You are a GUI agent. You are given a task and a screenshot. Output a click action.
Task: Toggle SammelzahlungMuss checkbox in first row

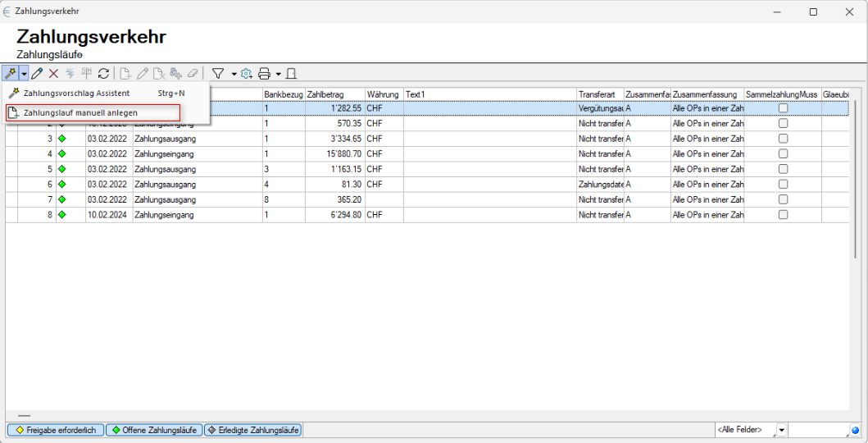click(783, 108)
